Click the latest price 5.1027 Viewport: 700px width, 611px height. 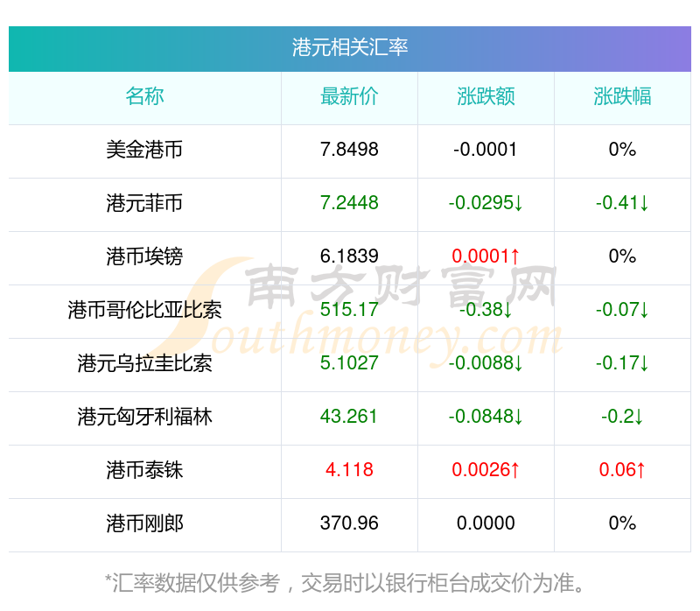pyautogui.click(x=349, y=363)
